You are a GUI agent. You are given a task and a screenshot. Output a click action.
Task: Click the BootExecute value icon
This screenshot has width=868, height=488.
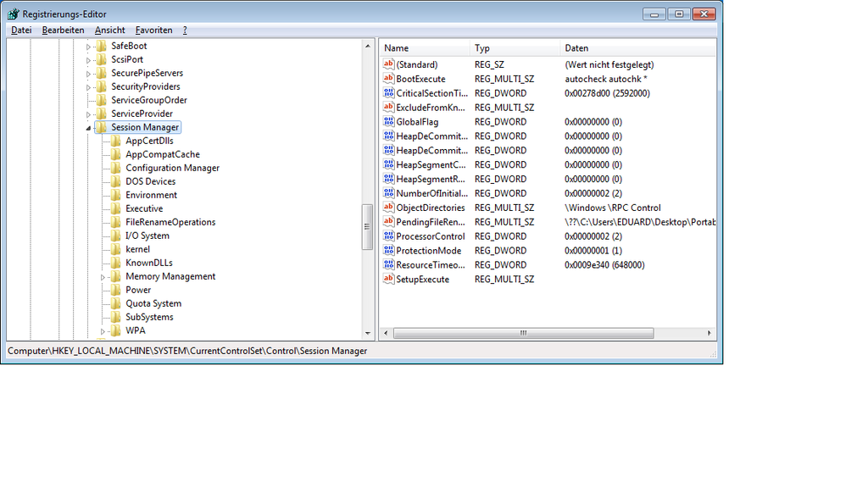[389, 79]
